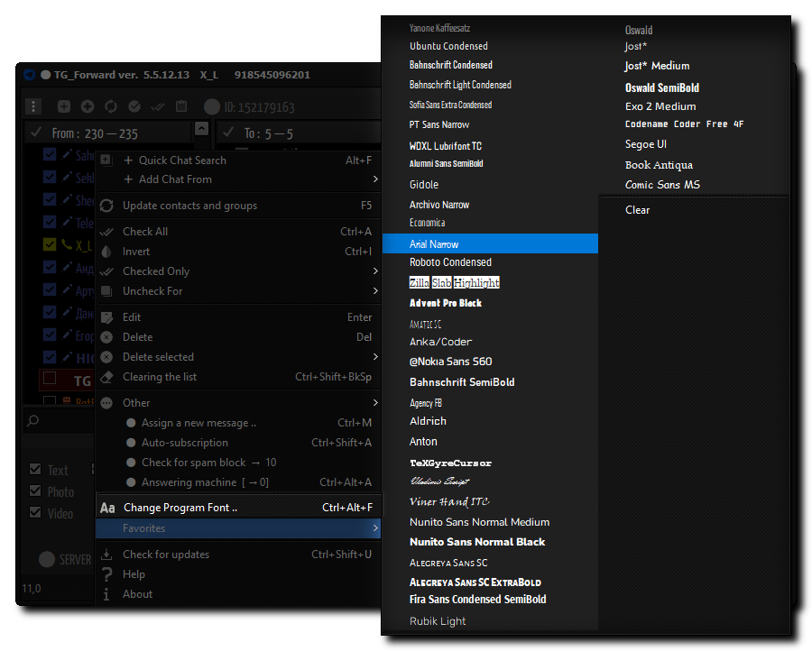Expand the Other submenu arrow
The height and width of the screenshot is (651, 812).
tap(375, 403)
